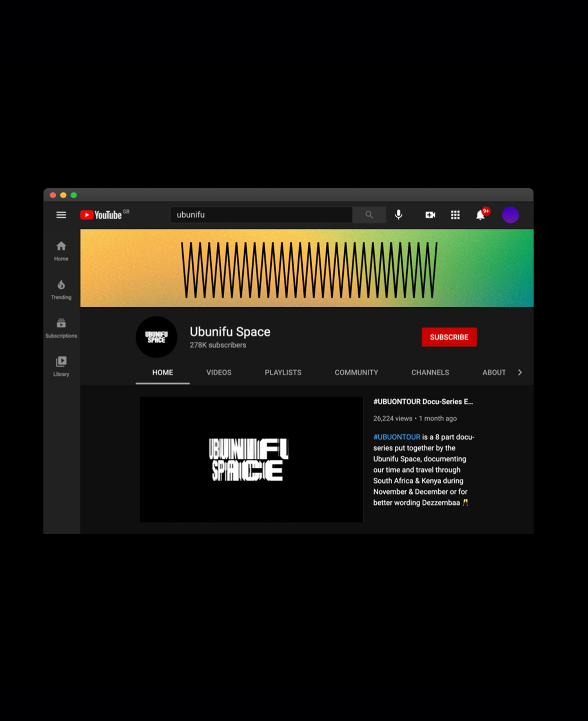
Task: Switch to the VIDEOS tab
Action: tap(219, 372)
